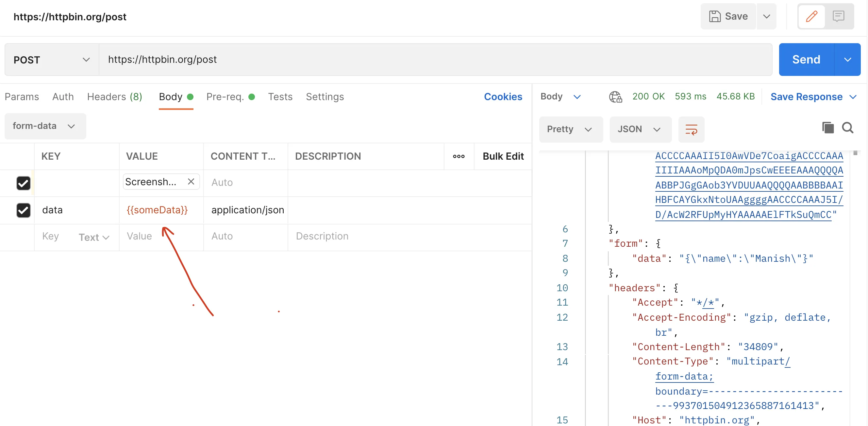Image resolution: width=868 pixels, height=426 pixels.
Task: Remove the attached Screenshot file
Action: [x=191, y=182]
